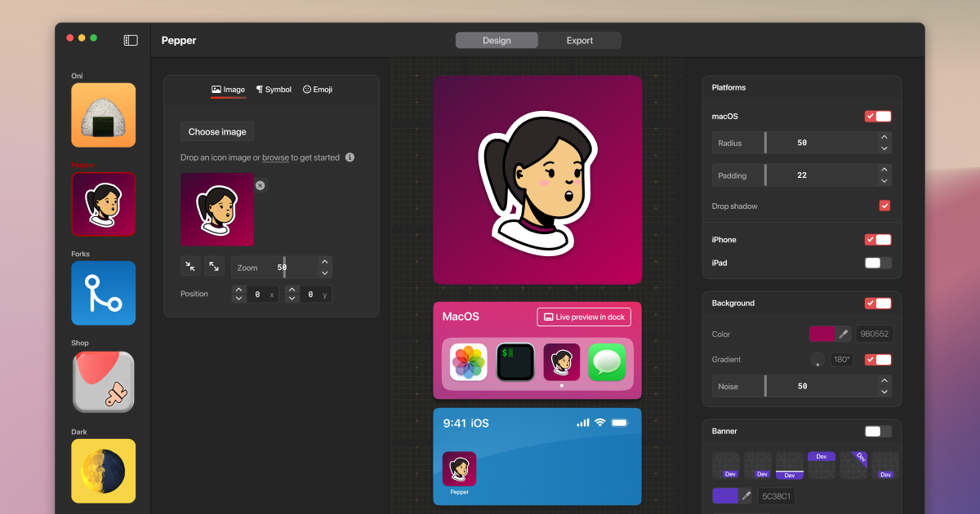The height and width of the screenshot is (514, 980).
Task: Open the Symbol tab
Action: [274, 89]
